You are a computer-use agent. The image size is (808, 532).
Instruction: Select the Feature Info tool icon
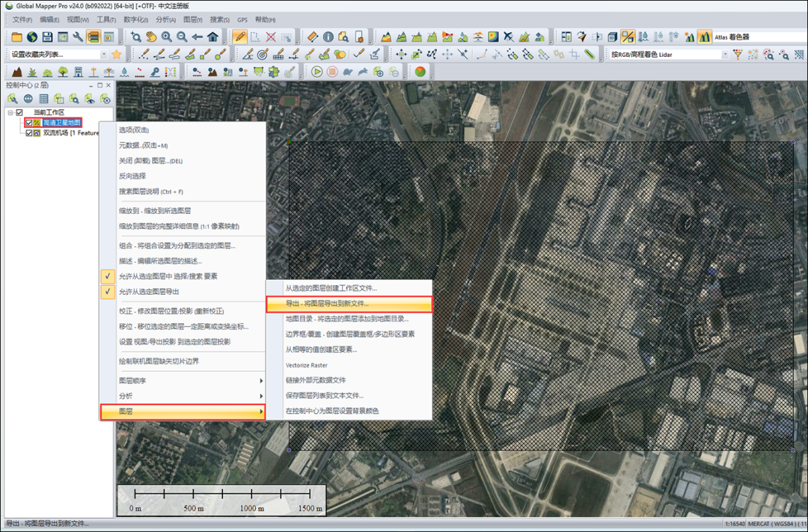click(328, 37)
